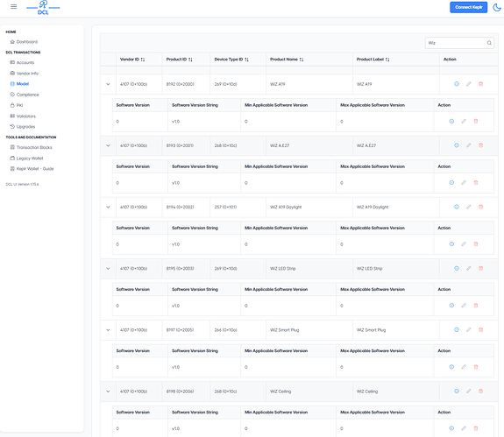Open PKI in sidebar
The width and height of the screenshot is (504, 437).
point(17,105)
